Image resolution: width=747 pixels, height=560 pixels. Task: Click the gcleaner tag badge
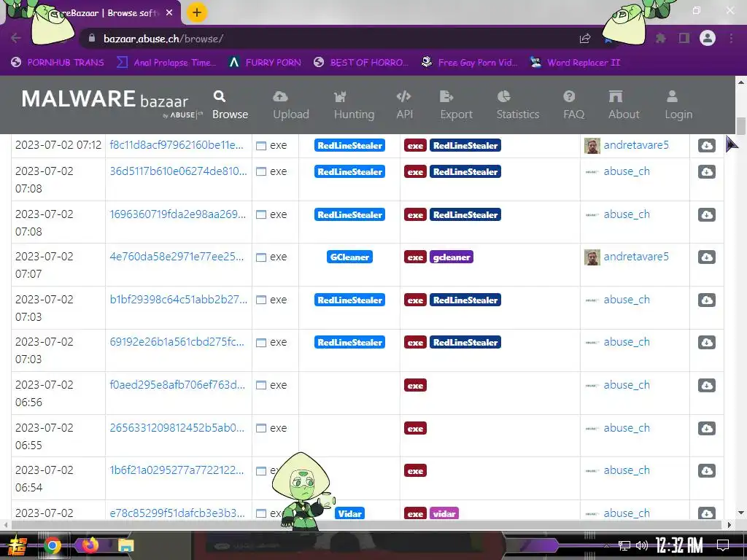pos(451,257)
